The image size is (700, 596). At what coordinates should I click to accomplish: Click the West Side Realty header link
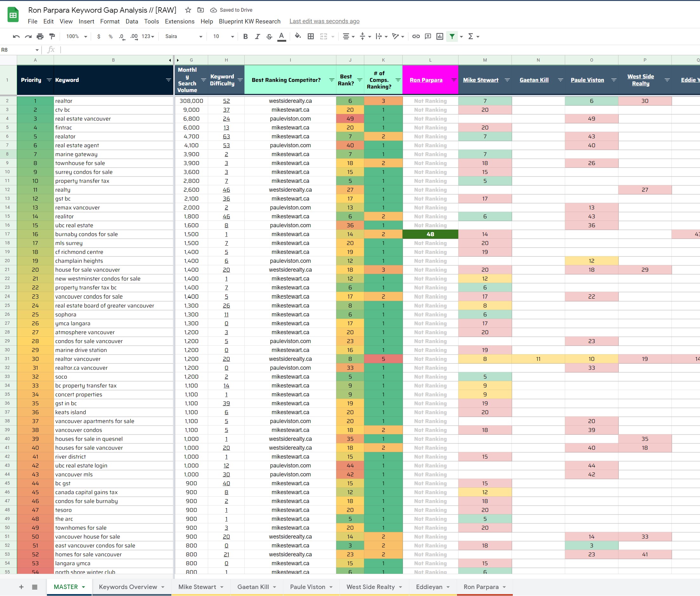pos(641,80)
